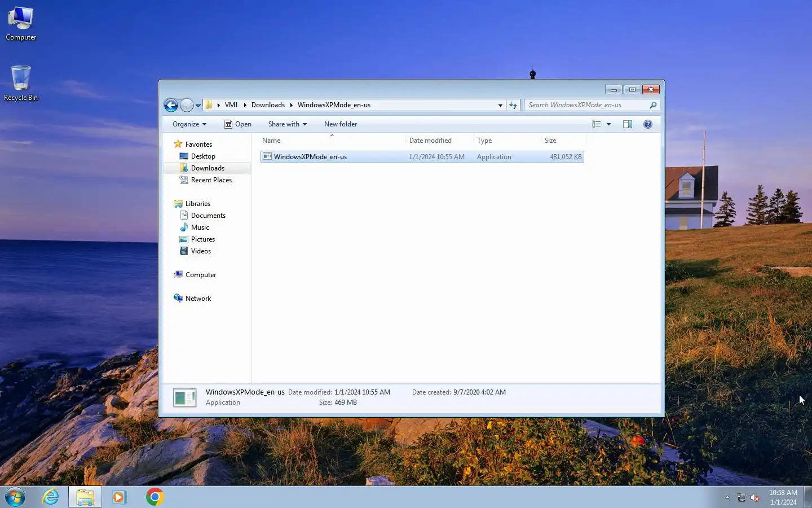Image resolution: width=812 pixels, height=508 pixels.
Task: Open the Organize menu
Action: tap(189, 124)
